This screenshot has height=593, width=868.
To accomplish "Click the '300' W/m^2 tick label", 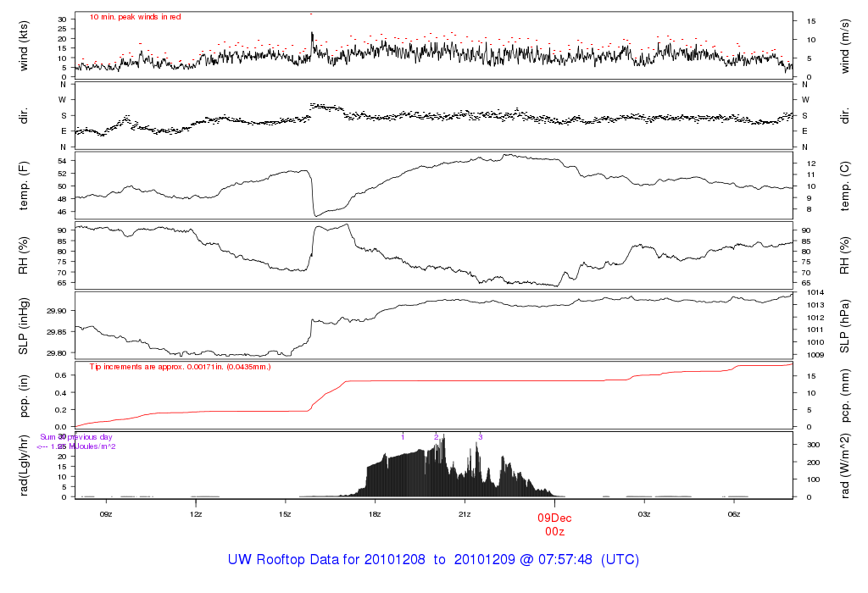I will point(813,445).
